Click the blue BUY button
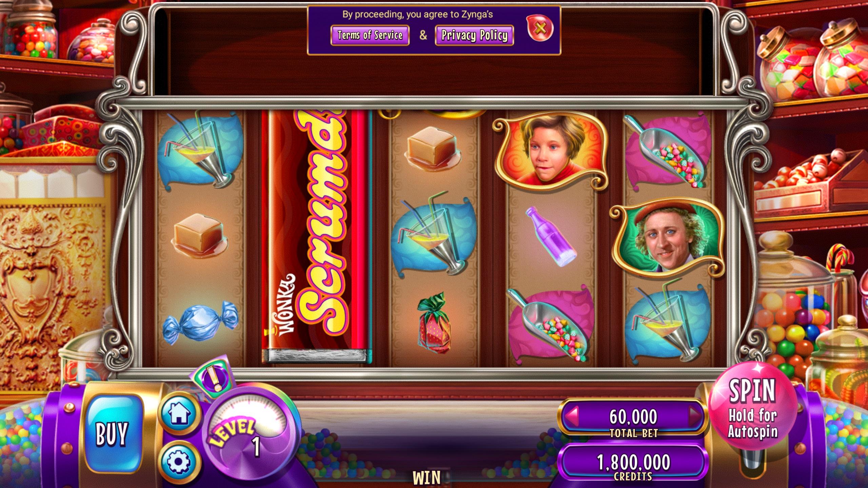Image resolution: width=868 pixels, height=488 pixels. pyautogui.click(x=112, y=433)
